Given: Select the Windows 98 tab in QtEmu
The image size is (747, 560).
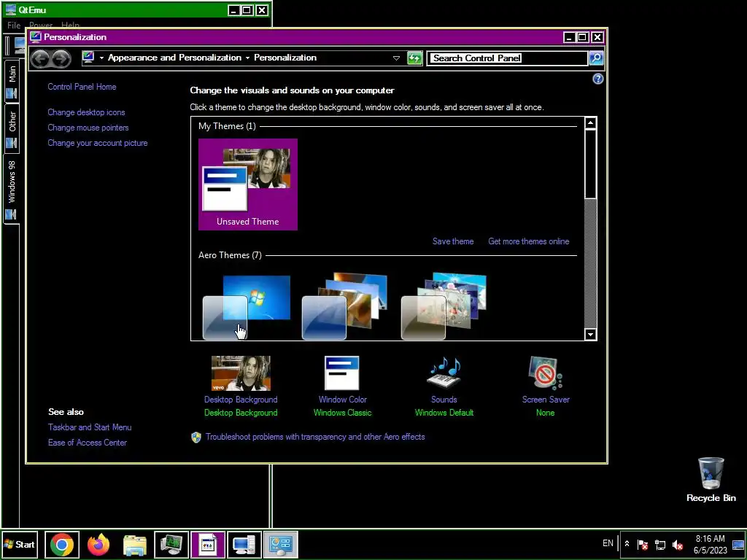Looking at the screenshot, I should (12, 188).
